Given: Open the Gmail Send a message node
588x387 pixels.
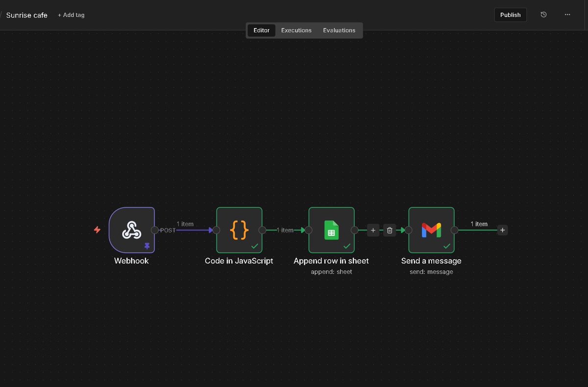Looking at the screenshot, I should pyautogui.click(x=431, y=230).
